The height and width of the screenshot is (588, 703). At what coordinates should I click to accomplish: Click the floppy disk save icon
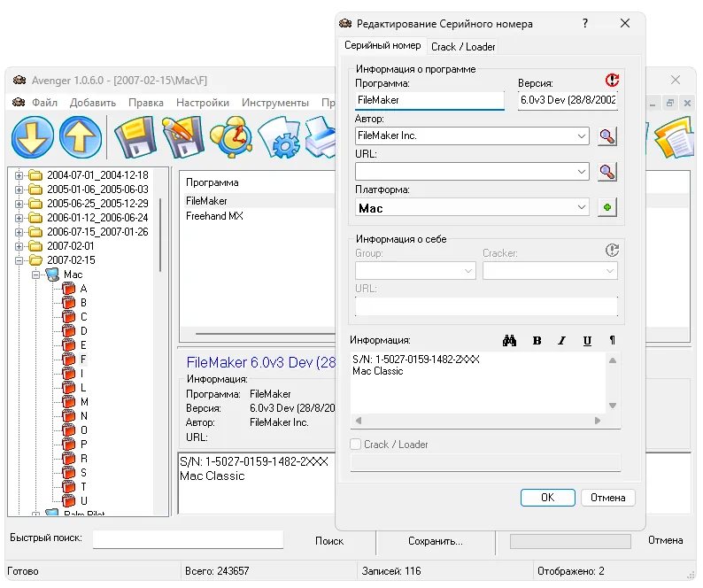[x=135, y=136]
